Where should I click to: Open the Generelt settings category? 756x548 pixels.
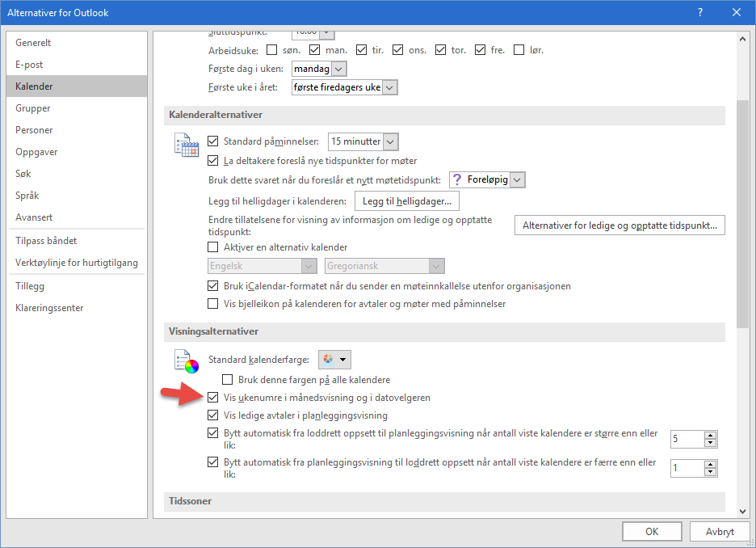(x=77, y=43)
